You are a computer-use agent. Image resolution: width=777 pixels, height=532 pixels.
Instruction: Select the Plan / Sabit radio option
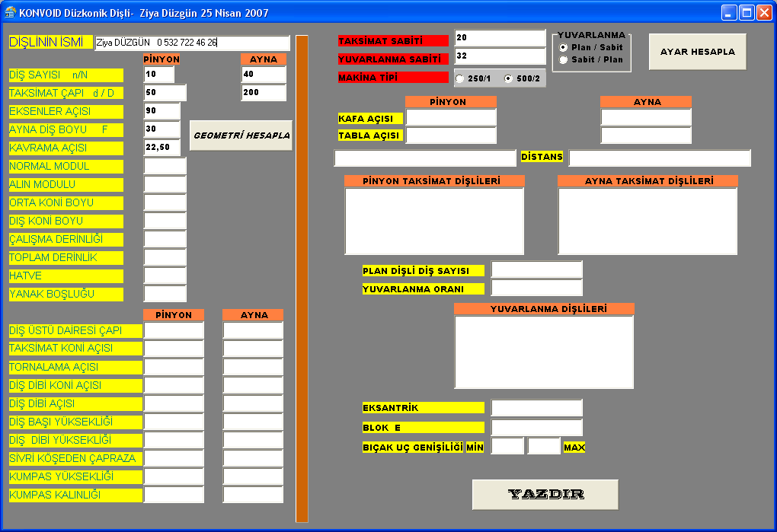pos(564,47)
